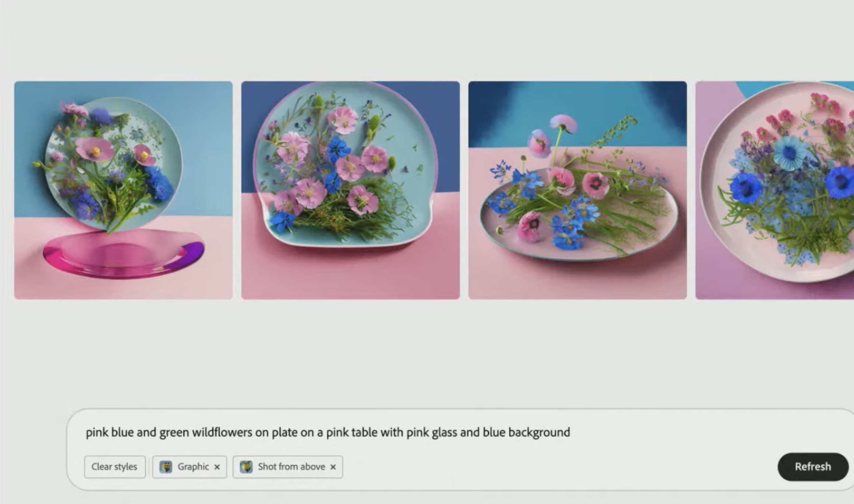Open the first image with the pink glass dish

coord(123,190)
